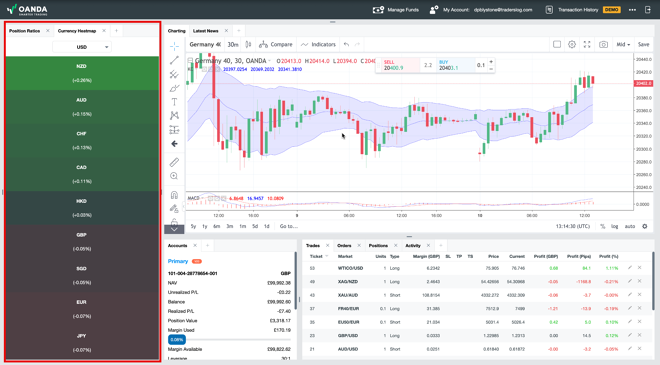
Task: Click the Germany 40 symbol search field
Action: (205, 44)
